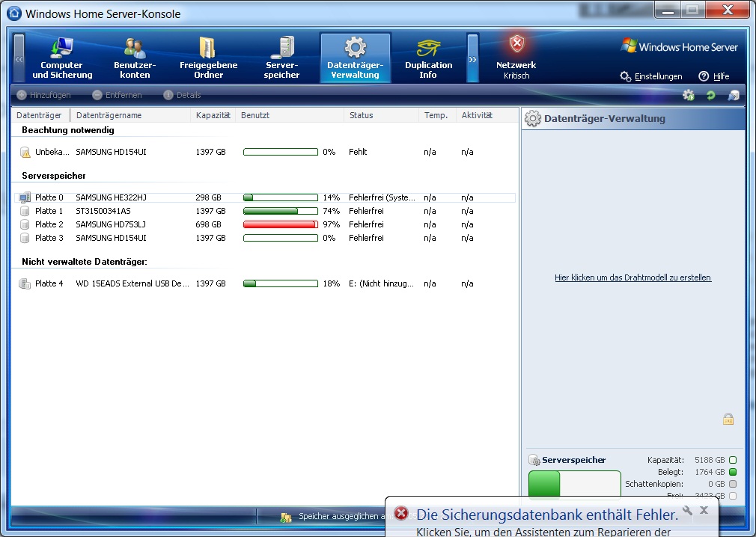Screen dimensions: 756x537
Task: Click the Fehlerfrei (Syste... status of Platte 0
Action: [382, 197]
